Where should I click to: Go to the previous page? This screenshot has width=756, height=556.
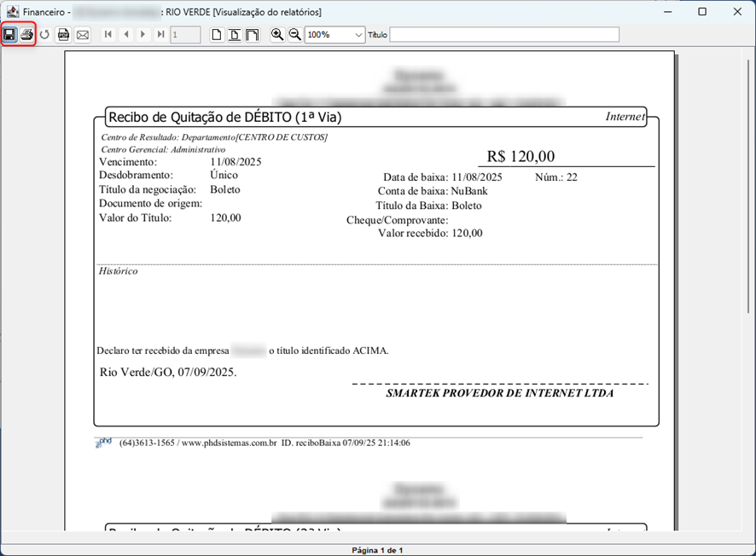(x=126, y=35)
